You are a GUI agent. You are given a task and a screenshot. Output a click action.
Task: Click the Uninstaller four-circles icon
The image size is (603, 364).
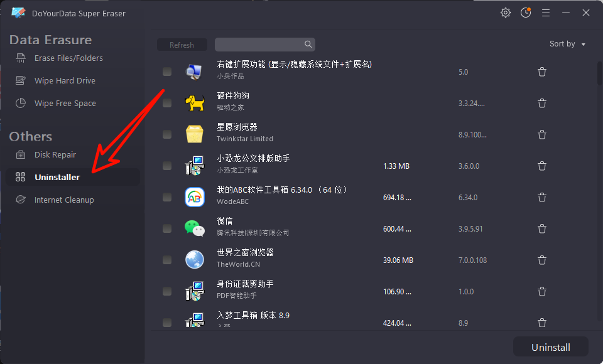coord(20,177)
